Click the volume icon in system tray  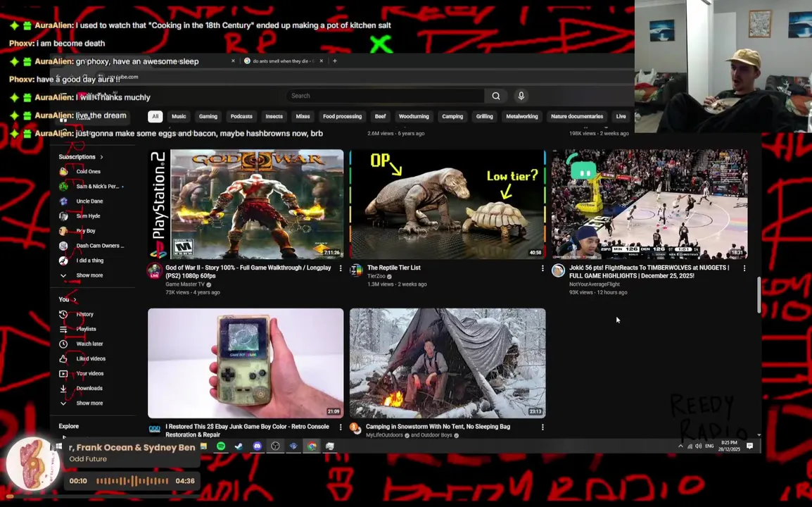click(698, 446)
